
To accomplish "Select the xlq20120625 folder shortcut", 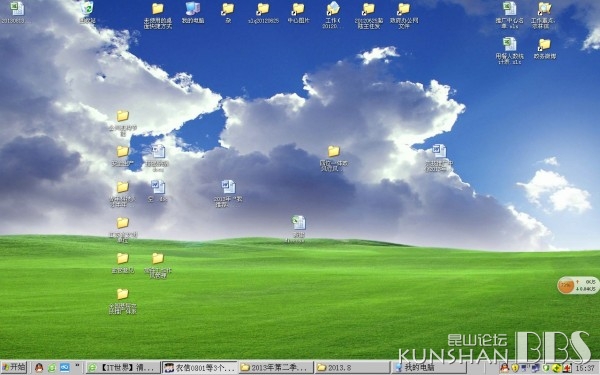I will point(263,12).
